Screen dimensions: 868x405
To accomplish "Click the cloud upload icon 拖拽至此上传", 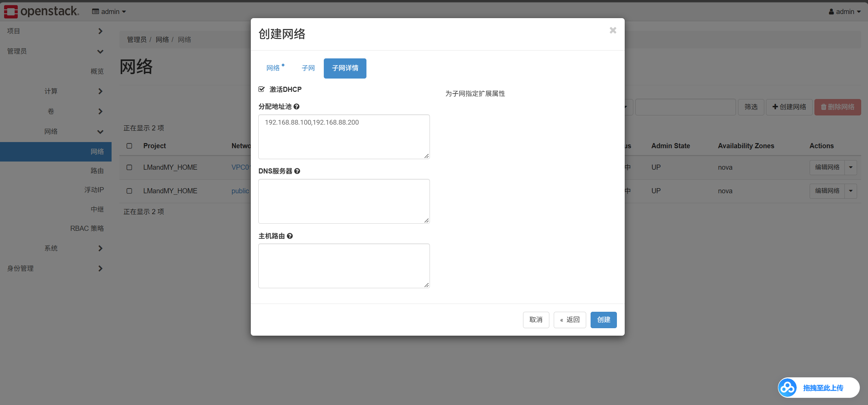I will tap(787, 388).
